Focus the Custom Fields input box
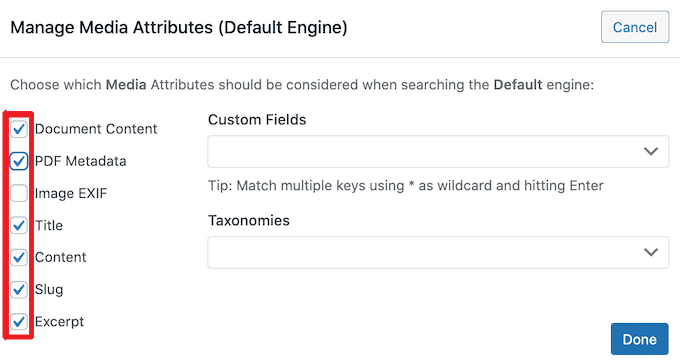Screen dimensions: 680x364 tap(438, 151)
